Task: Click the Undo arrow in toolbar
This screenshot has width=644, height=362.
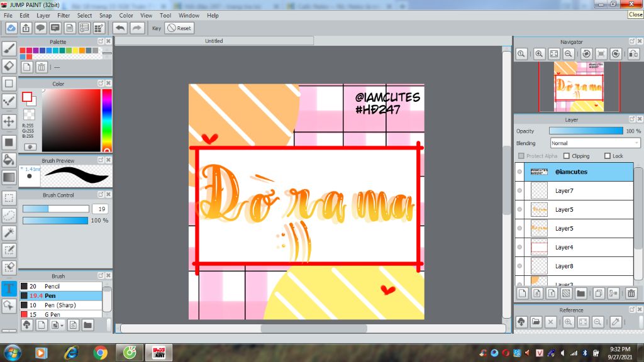Action: [x=120, y=28]
